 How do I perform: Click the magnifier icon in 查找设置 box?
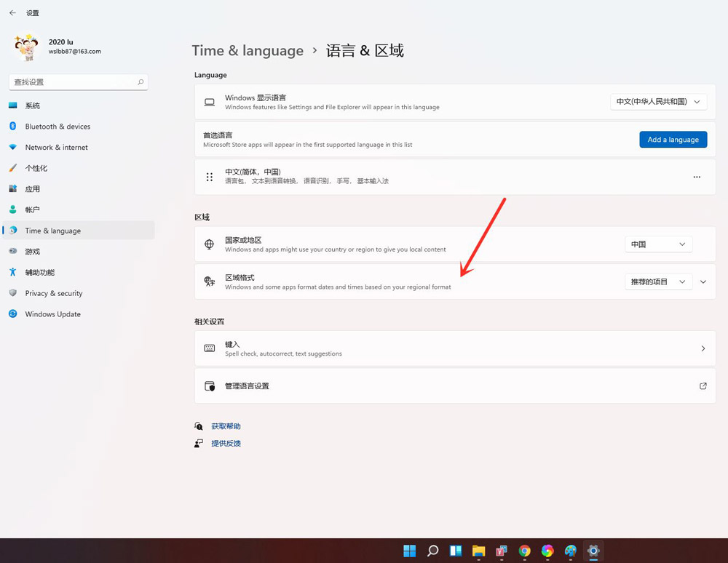(x=141, y=81)
